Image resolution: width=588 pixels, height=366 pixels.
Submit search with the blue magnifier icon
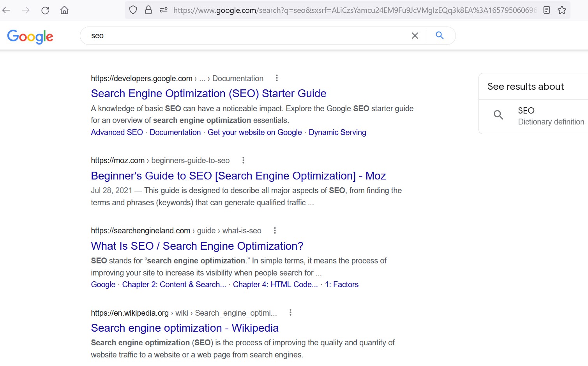click(x=440, y=36)
